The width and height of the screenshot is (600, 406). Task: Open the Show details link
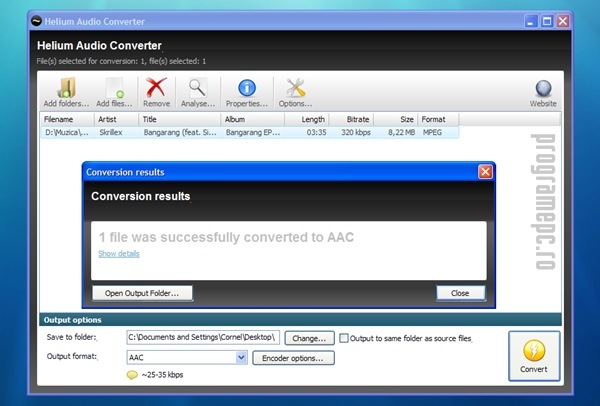(119, 254)
